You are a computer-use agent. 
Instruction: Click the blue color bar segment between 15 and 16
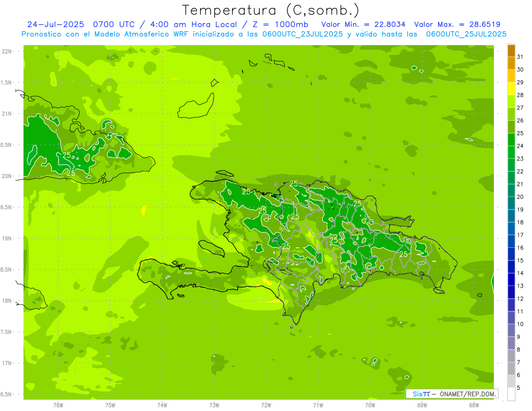[x=511, y=254]
